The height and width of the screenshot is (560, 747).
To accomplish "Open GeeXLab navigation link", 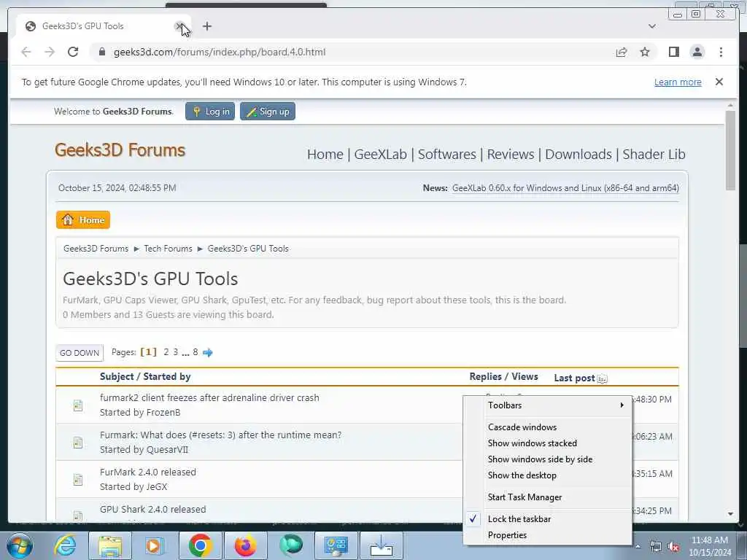I will [381, 155].
